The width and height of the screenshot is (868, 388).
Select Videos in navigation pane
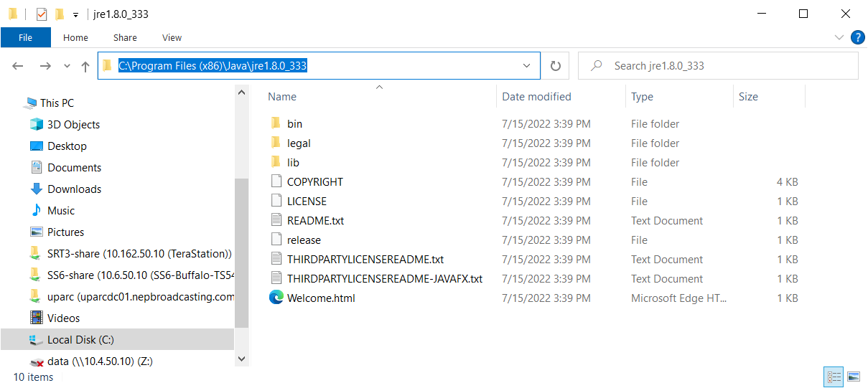click(63, 318)
